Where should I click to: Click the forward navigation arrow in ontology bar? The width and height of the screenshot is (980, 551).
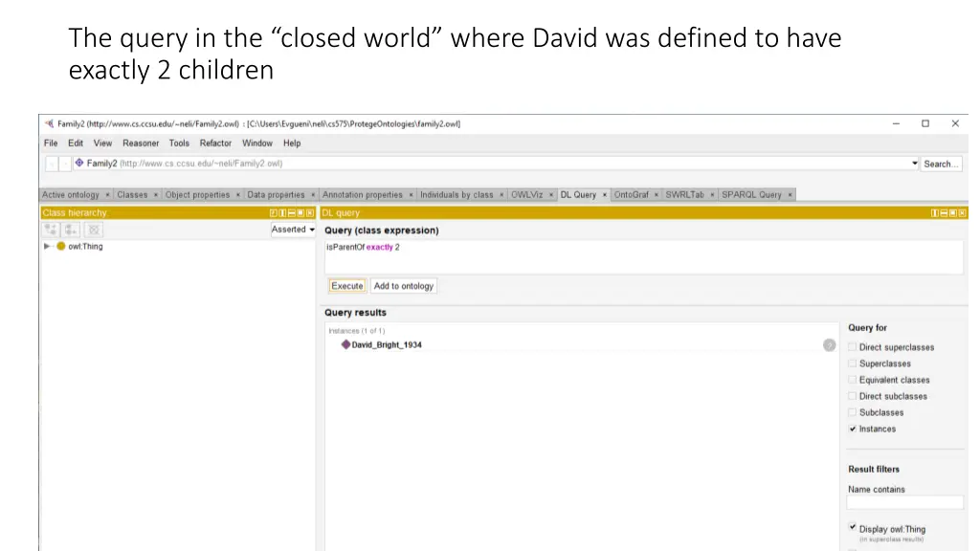(x=64, y=164)
